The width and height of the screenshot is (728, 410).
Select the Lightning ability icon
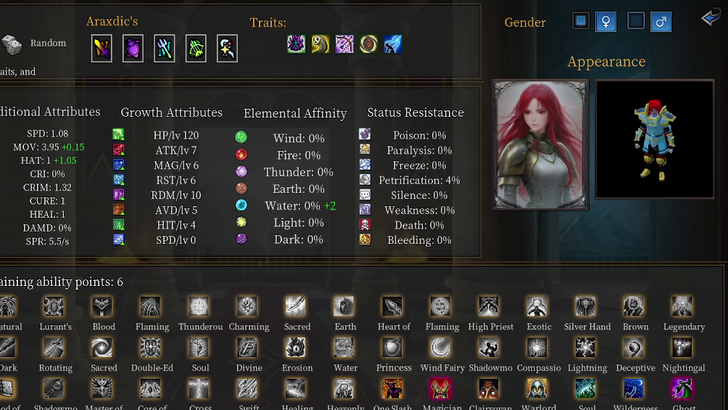pyautogui.click(x=585, y=347)
